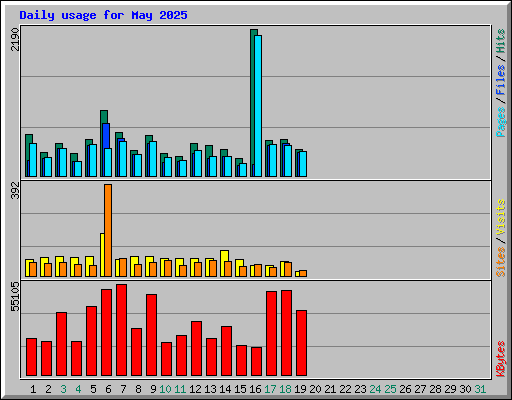Click green day label 24
The width and height of the screenshot is (512, 400).
[x=375, y=389]
